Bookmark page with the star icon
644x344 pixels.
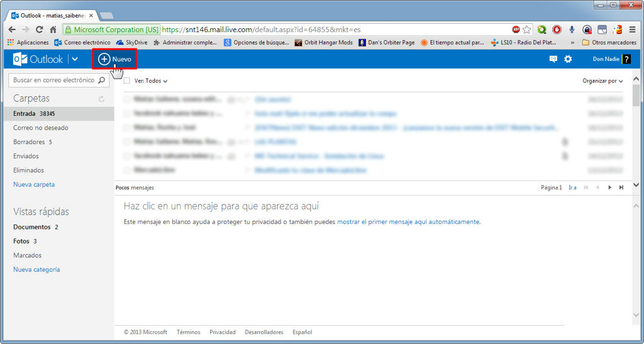[526, 30]
